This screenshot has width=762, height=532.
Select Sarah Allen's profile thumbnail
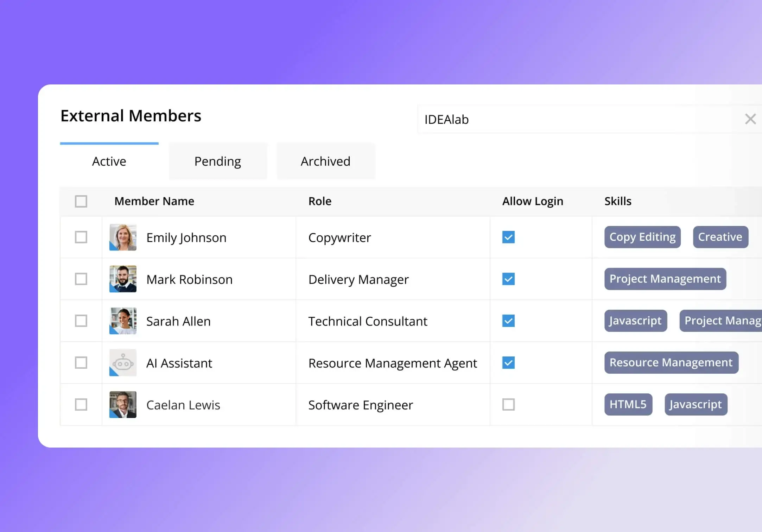(x=122, y=321)
